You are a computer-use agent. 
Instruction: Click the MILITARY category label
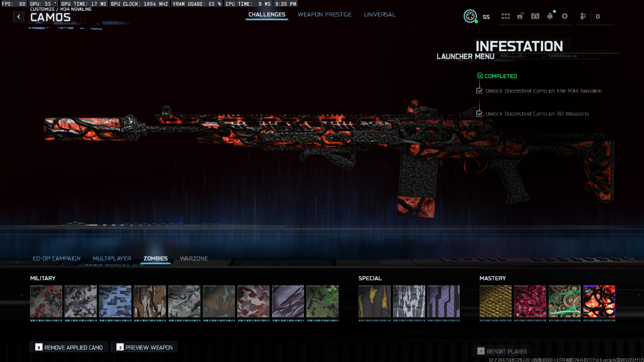click(x=43, y=279)
